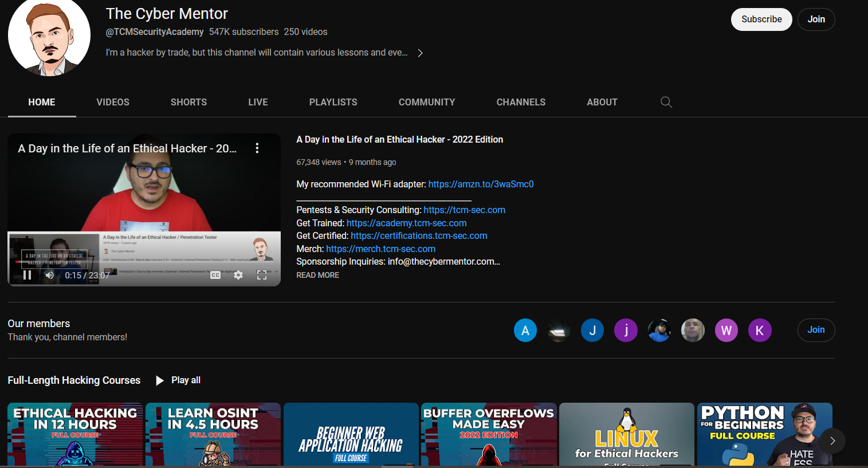Mute the video audio
Viewport: 868px width, 468px height.
(49, 275)
